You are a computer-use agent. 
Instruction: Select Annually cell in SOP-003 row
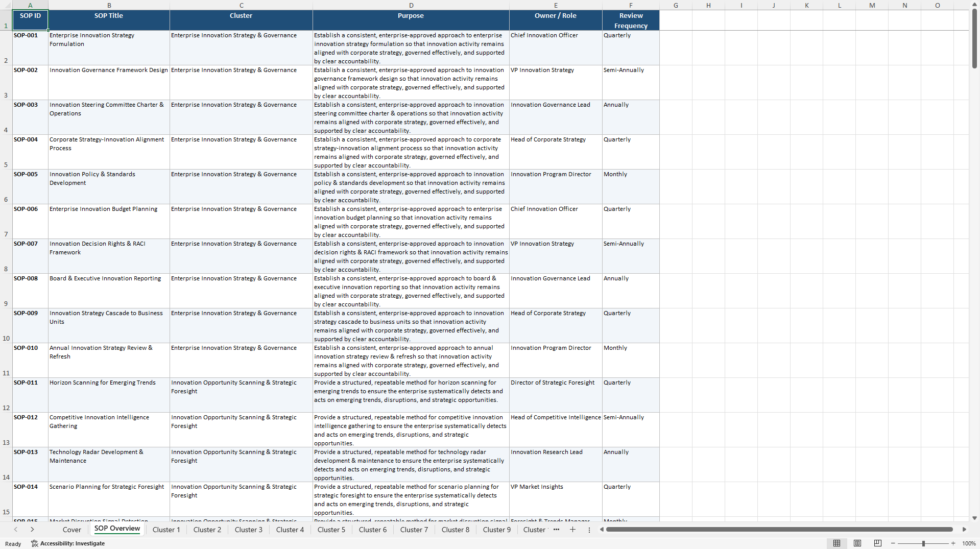(631, 117)
